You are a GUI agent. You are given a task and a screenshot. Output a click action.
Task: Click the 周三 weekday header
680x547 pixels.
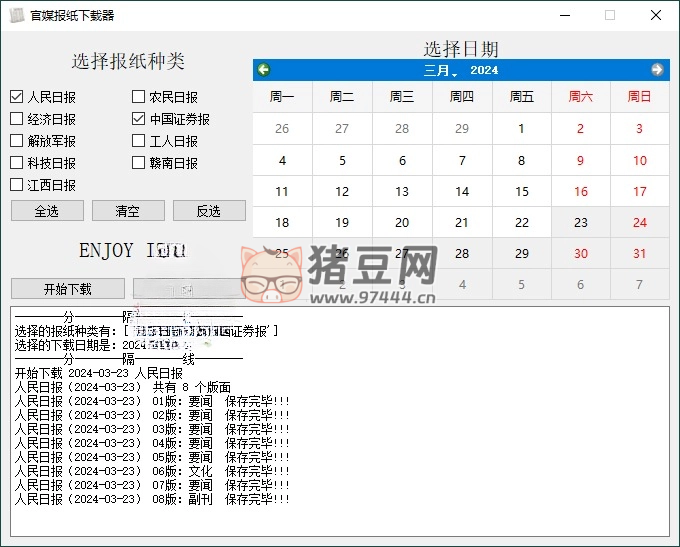402,96
